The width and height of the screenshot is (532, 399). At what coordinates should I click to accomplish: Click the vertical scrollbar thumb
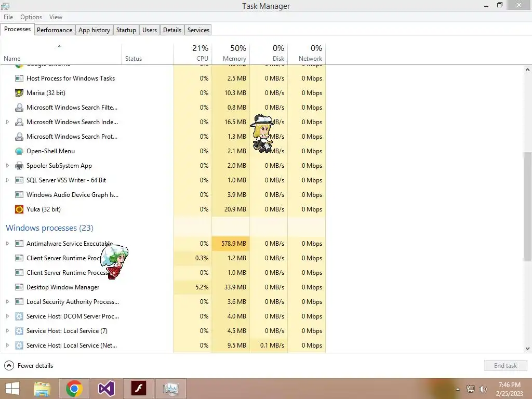coord(527,206)
